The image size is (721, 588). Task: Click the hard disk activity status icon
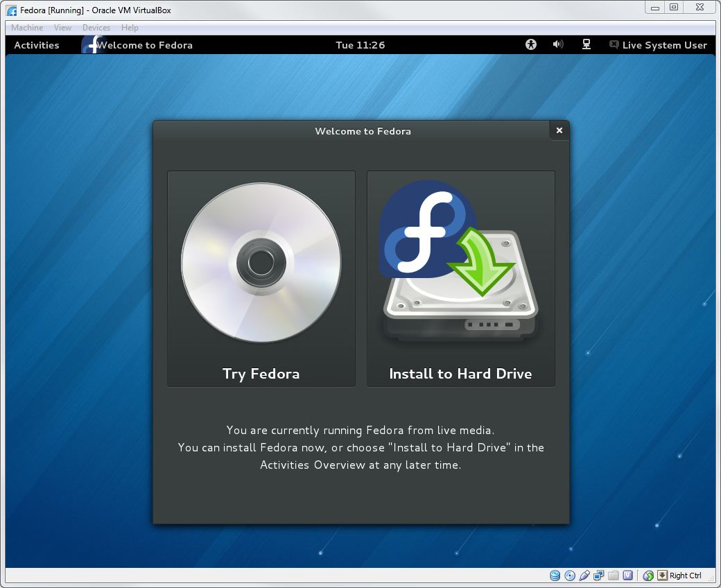(555, 576)
